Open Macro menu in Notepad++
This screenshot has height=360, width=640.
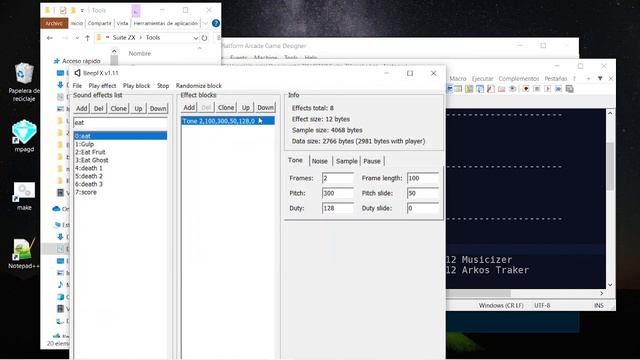[x=458, y=78]
